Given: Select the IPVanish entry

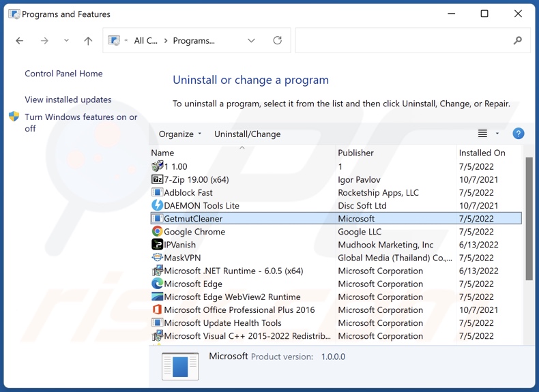Looking at the screenshot, I should coord(336,245).
